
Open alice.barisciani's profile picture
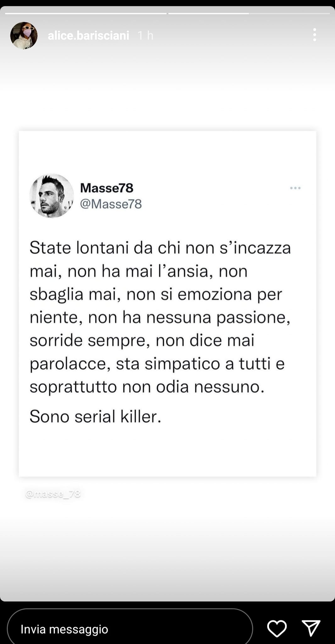coord(24,36)
